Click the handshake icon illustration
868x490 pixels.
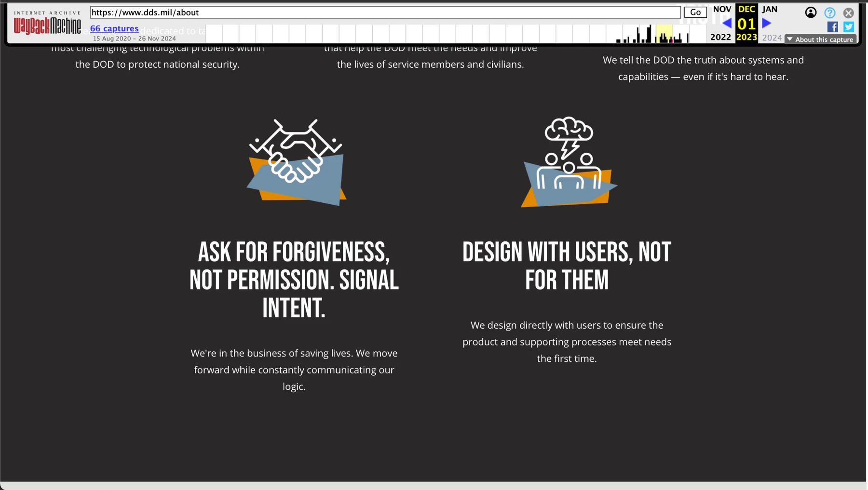tap(296, 162)
